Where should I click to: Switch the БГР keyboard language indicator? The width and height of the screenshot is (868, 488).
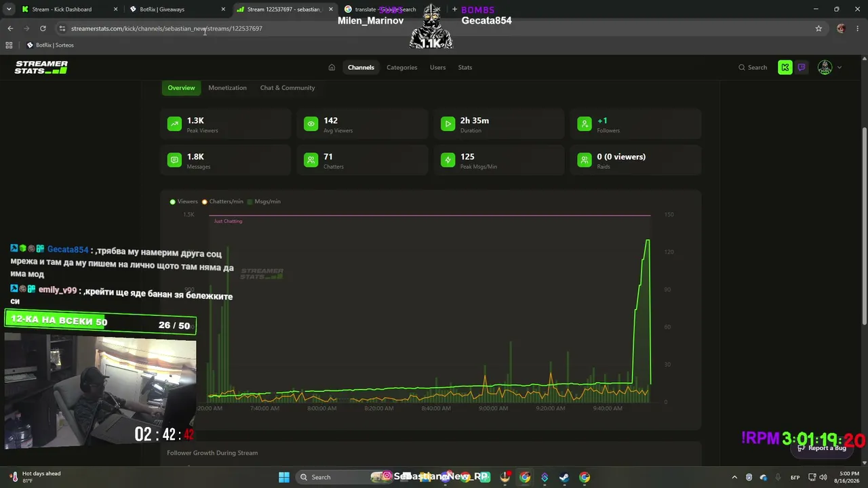click(x=795, y=477)
